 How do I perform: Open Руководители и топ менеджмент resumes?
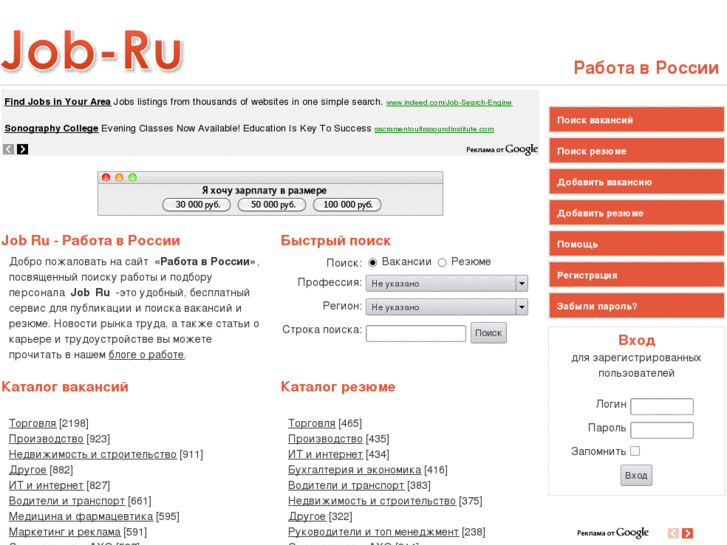tap(373, 532)
